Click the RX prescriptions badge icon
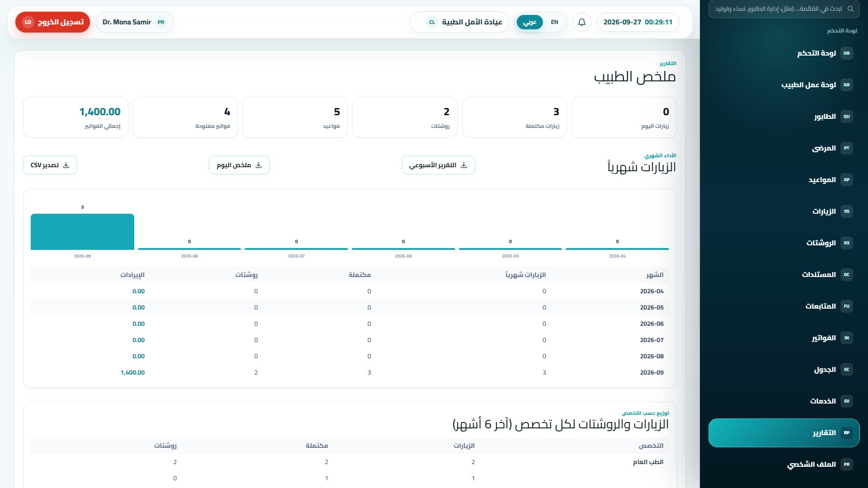 coord(847,243)
